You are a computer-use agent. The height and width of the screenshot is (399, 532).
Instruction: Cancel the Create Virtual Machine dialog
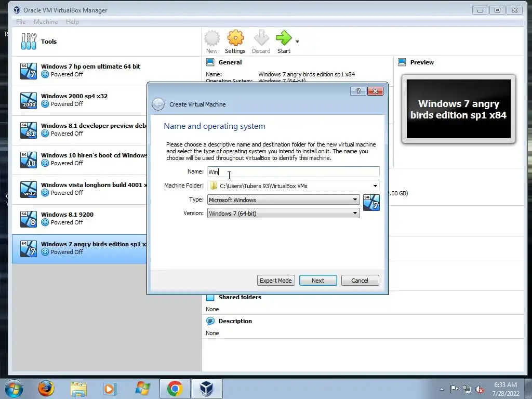(x=360, y=281)
